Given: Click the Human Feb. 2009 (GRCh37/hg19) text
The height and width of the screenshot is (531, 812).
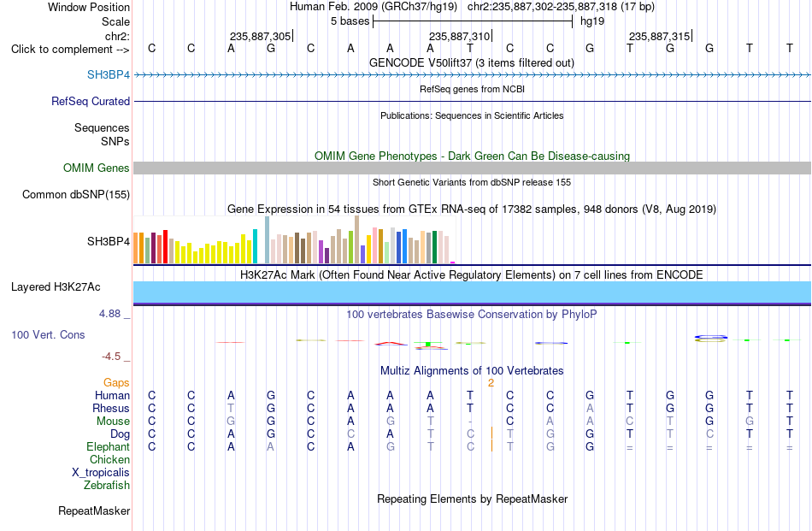Looking at the screenshot, I should pos(374,7).
